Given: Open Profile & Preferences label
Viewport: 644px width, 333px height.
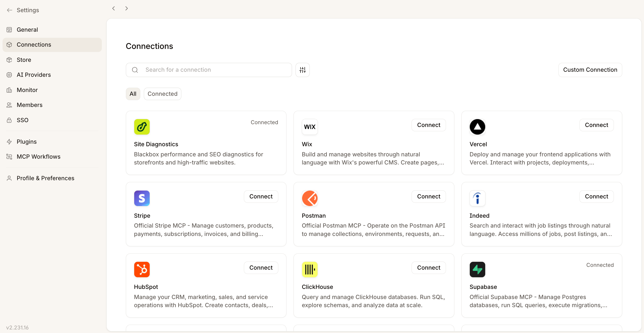Looking at the screenshot, I should [x=46, y=178].
